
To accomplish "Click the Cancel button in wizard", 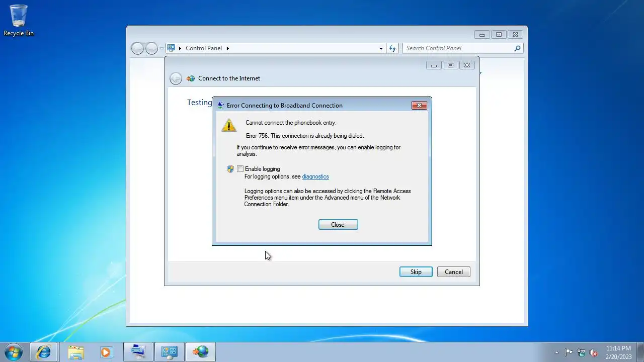I will [453, 272].
